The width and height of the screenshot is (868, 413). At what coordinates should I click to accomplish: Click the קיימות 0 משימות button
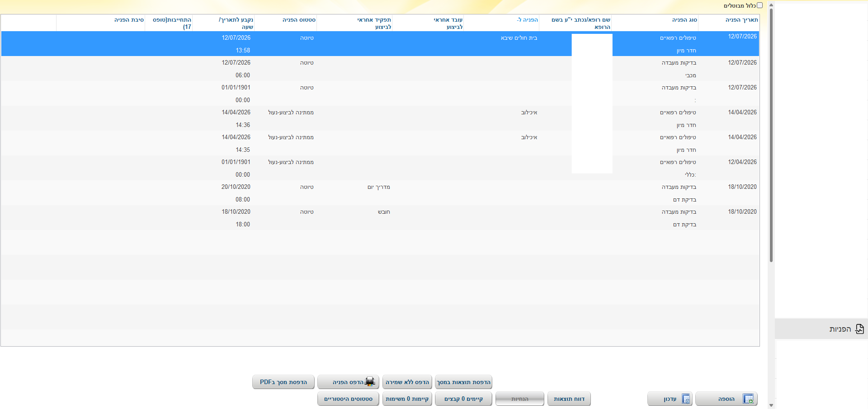pos(407,399)
